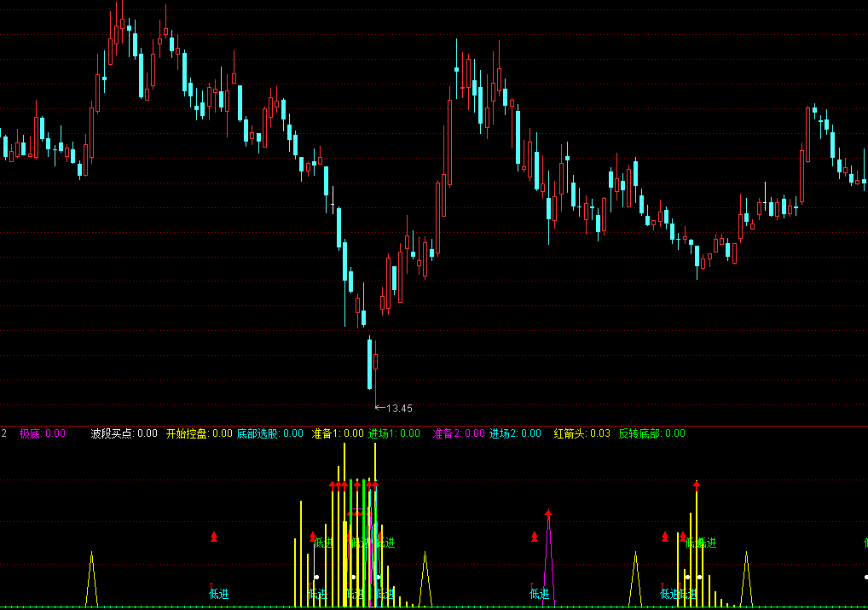Select the 进场2 indicator label

coord(515,433)
